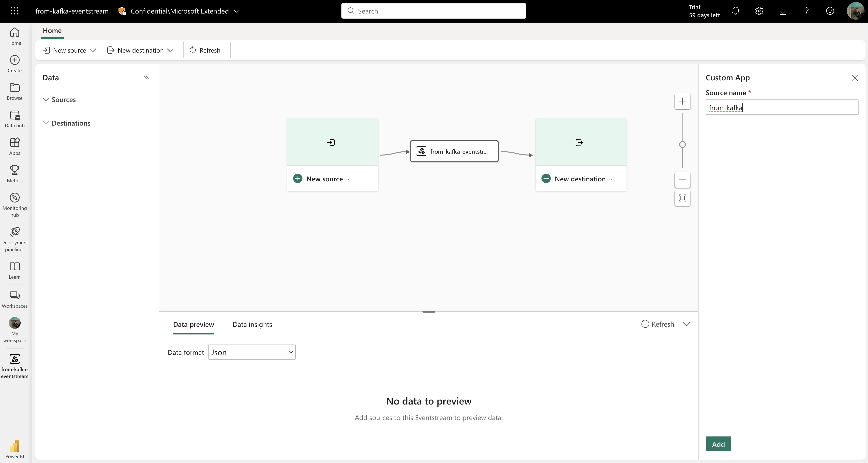Switch to the Data insights tab
This screenshot has height=463, width=868.
(x=252, y=324)
